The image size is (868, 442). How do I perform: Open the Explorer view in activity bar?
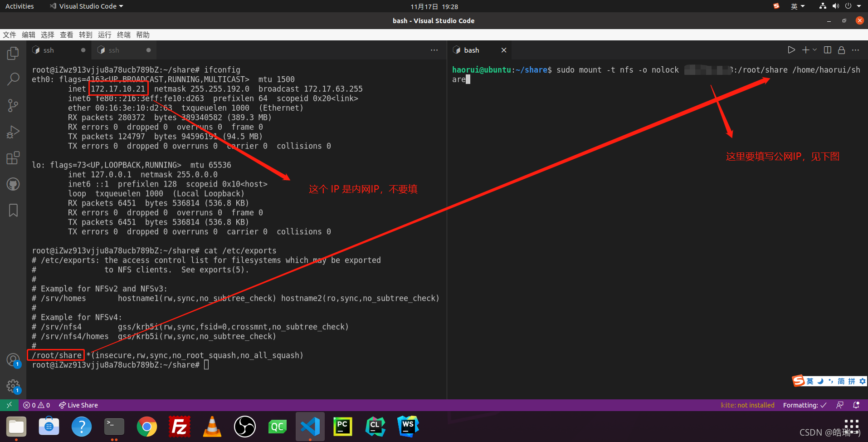pos(13,54)
